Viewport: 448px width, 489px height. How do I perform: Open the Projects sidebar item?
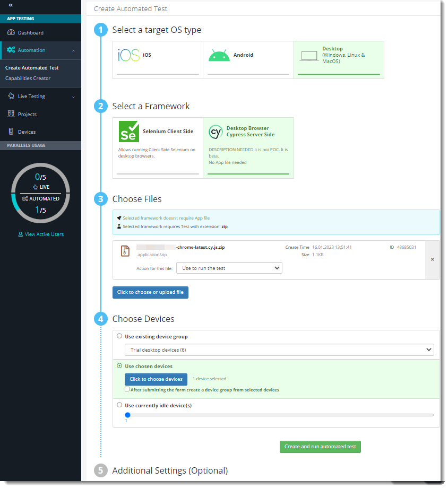27,114
